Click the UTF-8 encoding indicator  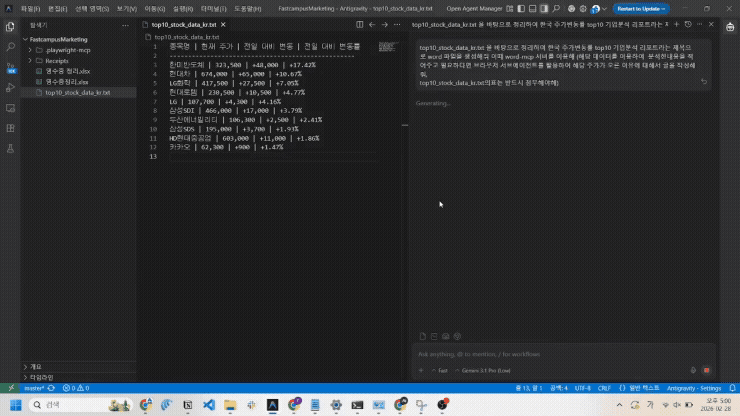pyautogui.click(x=582, y=388)
